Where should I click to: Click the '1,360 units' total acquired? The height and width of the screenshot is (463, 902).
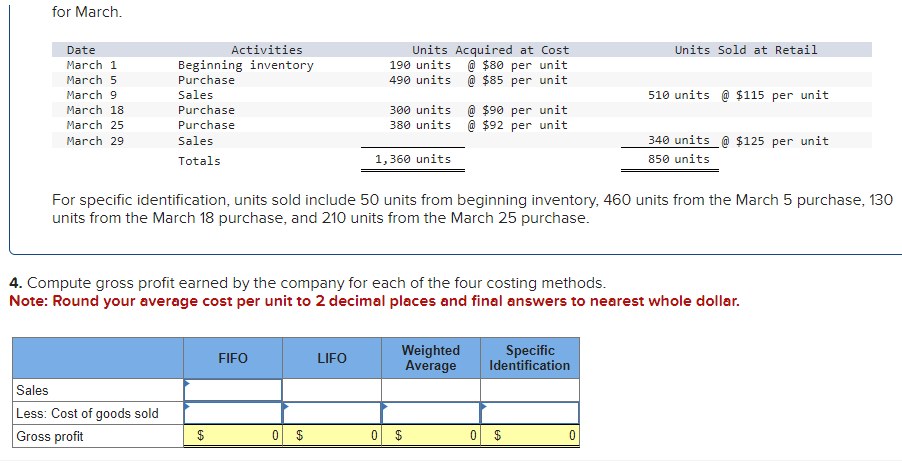pos(413,159)
